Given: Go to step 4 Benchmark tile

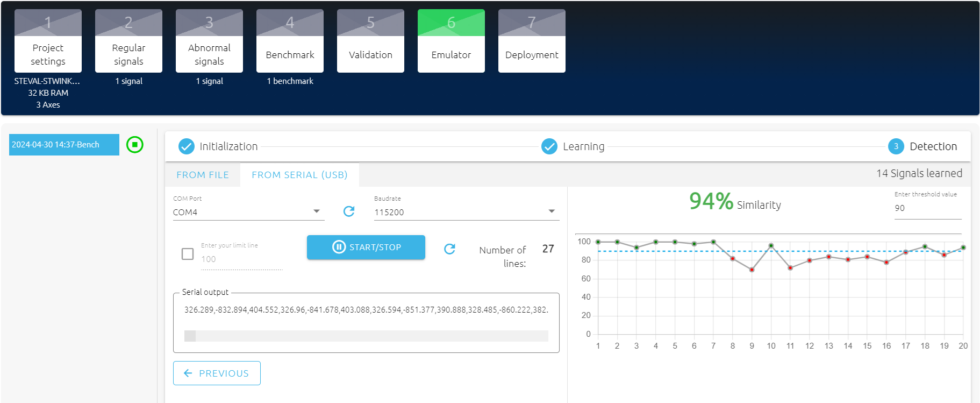Looking at the screenshot, I should pyautogui.click(x=290, y=41).
